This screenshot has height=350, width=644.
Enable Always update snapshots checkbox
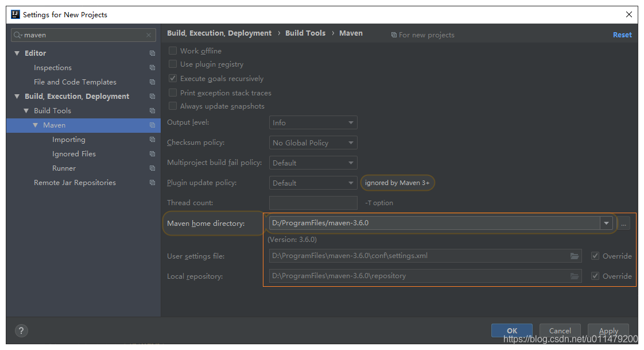tap(173, 106)
